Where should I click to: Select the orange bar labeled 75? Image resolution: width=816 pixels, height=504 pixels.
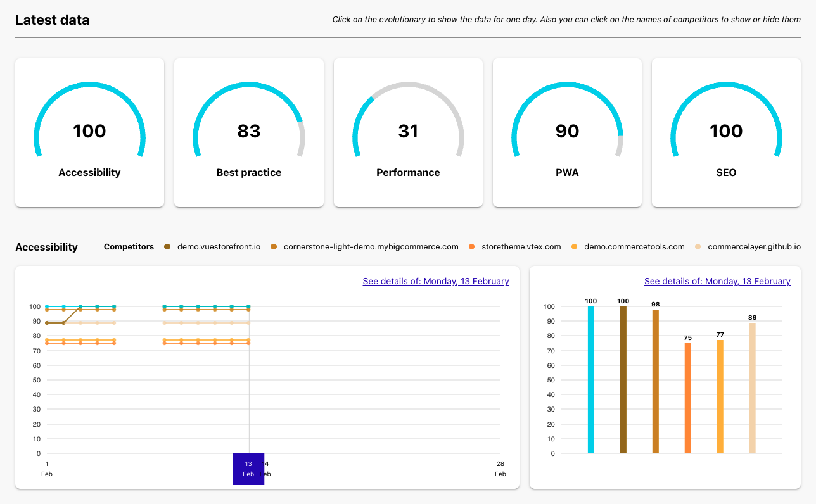point(688,398)
